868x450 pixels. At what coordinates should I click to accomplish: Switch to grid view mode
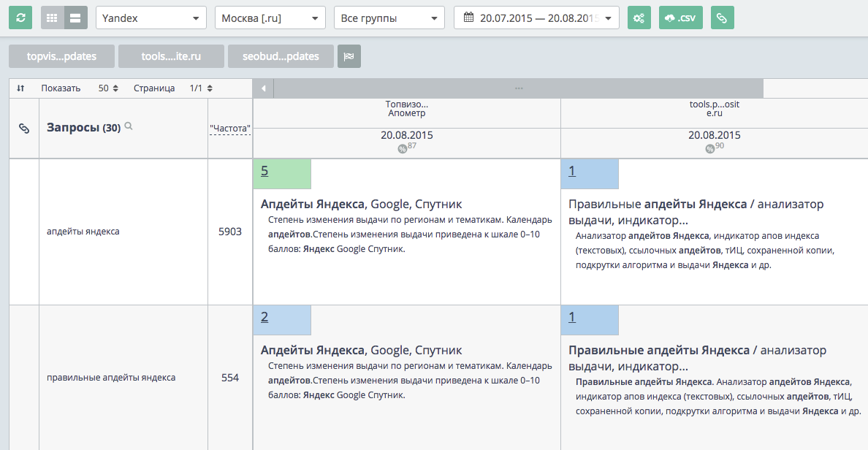(x=52, y=18)
